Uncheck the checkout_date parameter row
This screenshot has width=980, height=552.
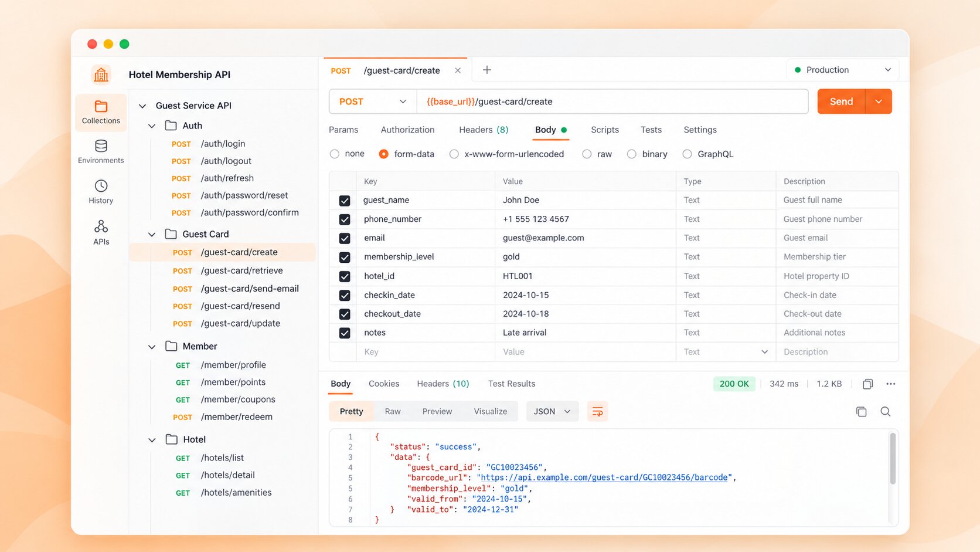(345, 314)
